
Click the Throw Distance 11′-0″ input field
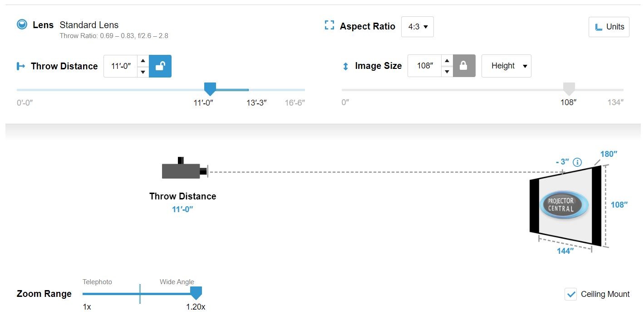(x=121, y=66)
